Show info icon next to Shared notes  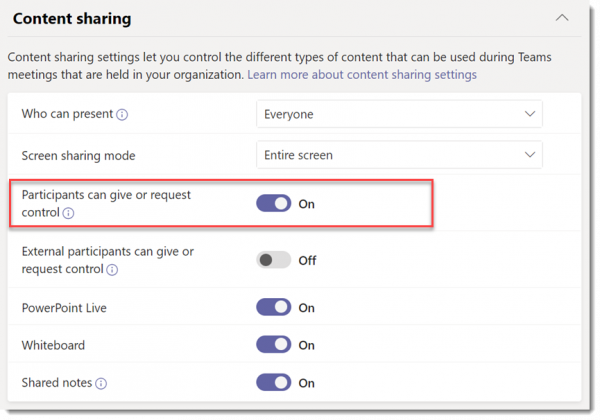tap(101, 383)
